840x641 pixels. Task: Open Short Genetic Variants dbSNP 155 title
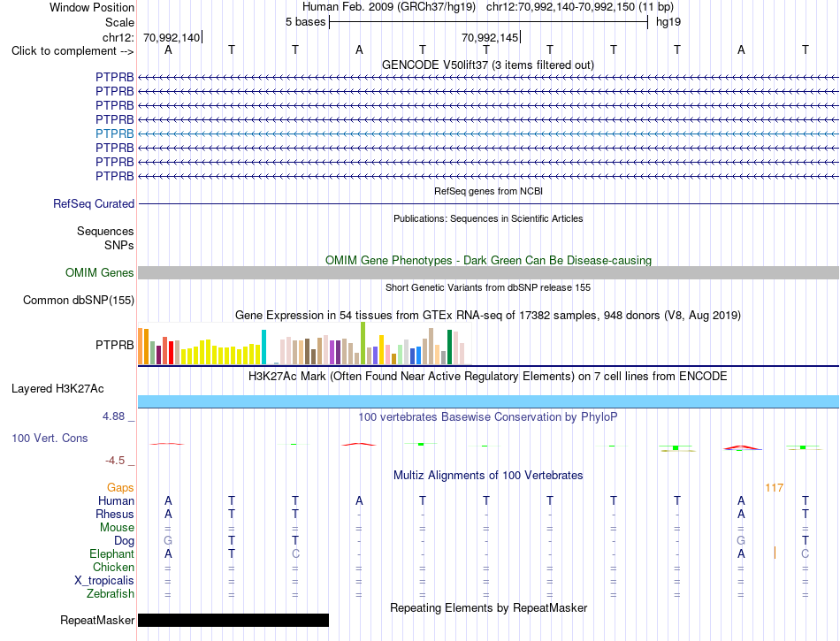[488, 287]
